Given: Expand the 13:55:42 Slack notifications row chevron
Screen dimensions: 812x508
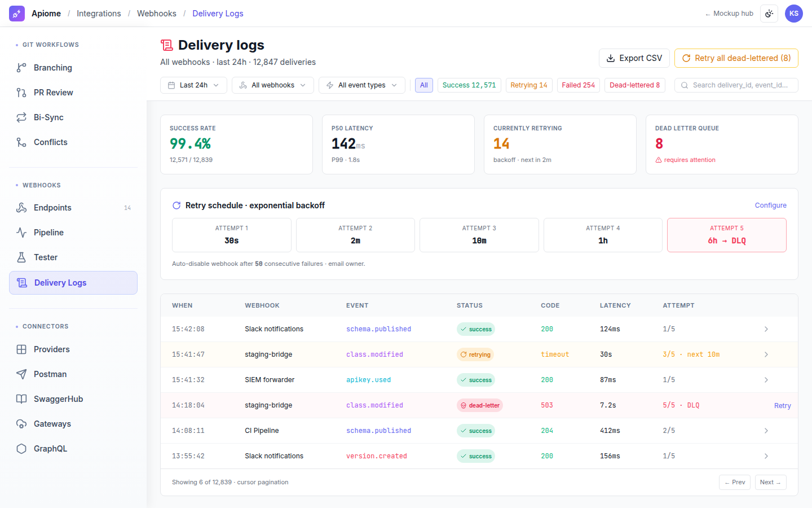Looking at the screenshot, I should 766,456.
